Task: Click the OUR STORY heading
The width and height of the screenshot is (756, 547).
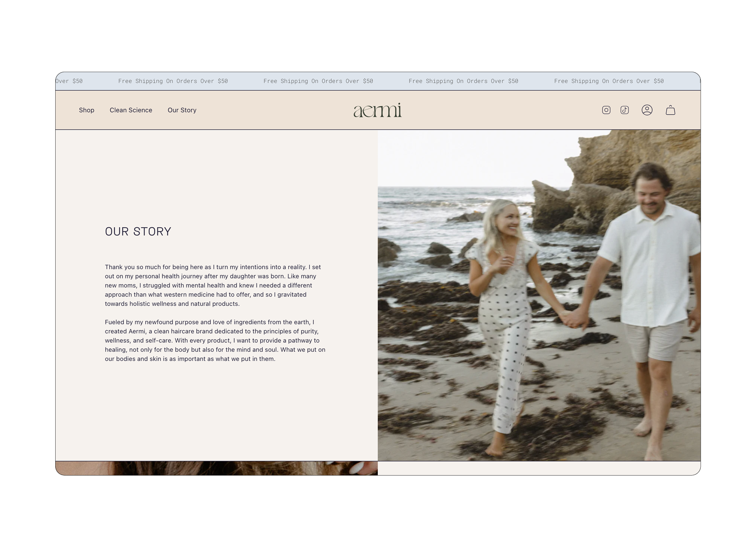Action: (138, 231)
